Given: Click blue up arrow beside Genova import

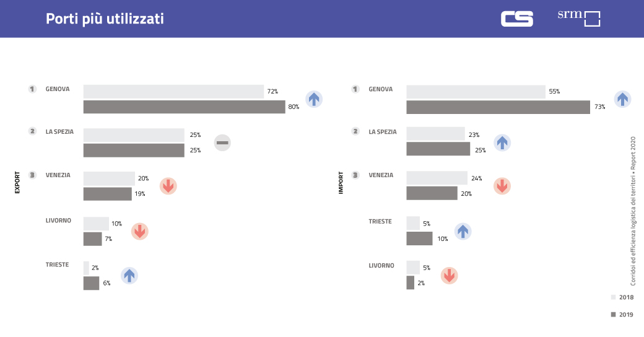Looking at the screenshot, I should [x=622, y=99].
